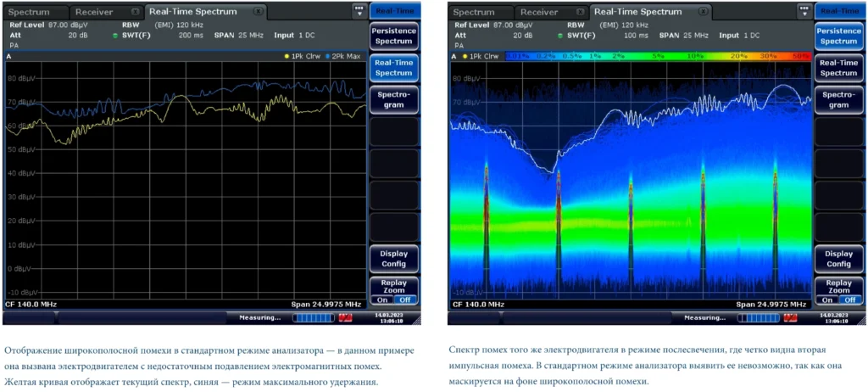Click Persistence Spectrum softkey in left analyzer
This screenshot has width=868, height=392.
pyautogui.click(x=394, y=36)
